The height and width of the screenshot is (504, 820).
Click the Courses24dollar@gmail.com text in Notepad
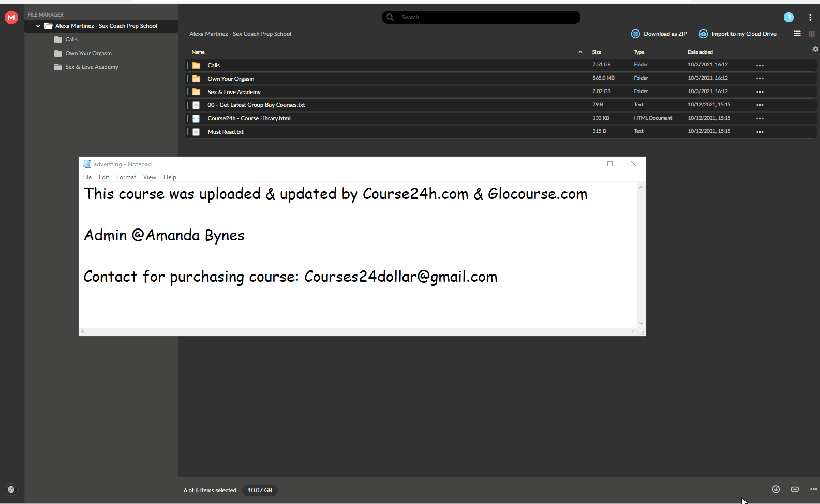(401, 277)
